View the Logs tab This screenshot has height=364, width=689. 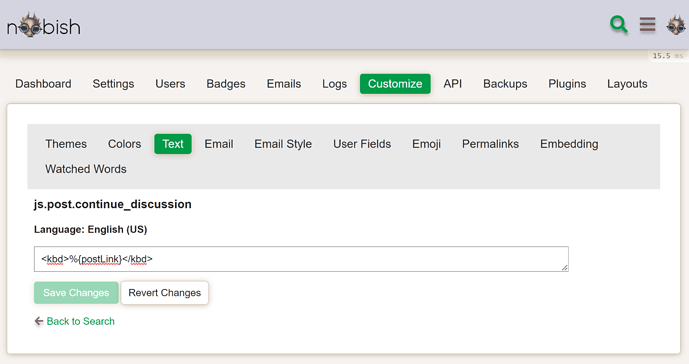(334, 84)
